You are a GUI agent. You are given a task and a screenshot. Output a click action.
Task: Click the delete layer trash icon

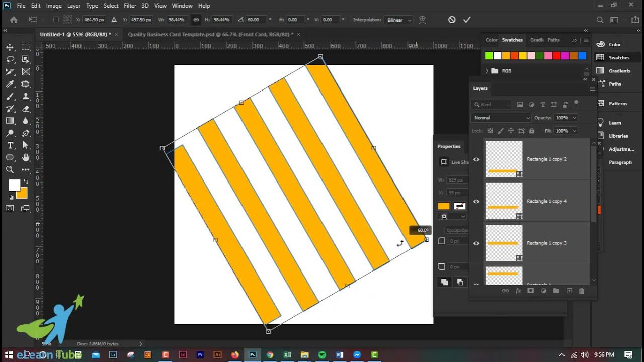pyautogui.click(x=582, y=291)
